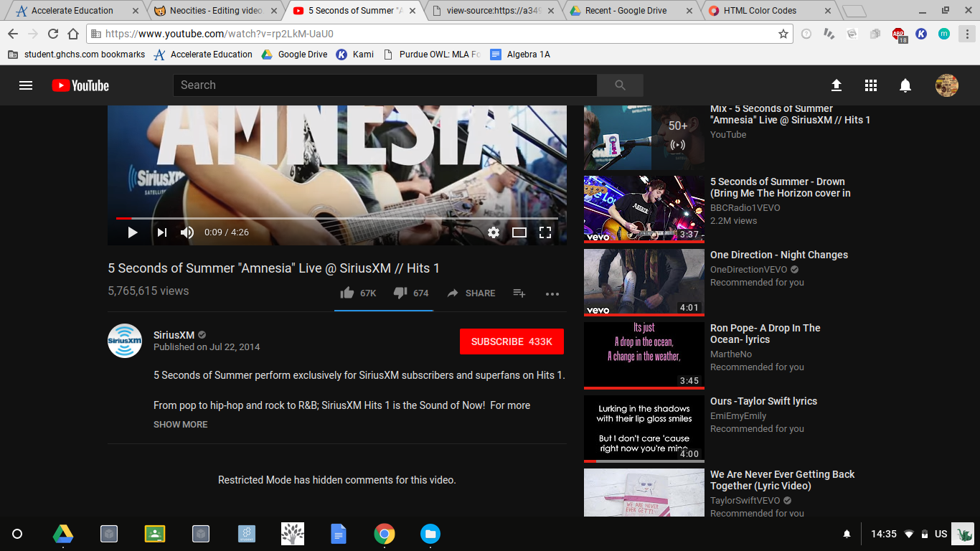Dislike the video with thumbs down
The height and width of the screenshot is (551, 980).
(411, 293)
